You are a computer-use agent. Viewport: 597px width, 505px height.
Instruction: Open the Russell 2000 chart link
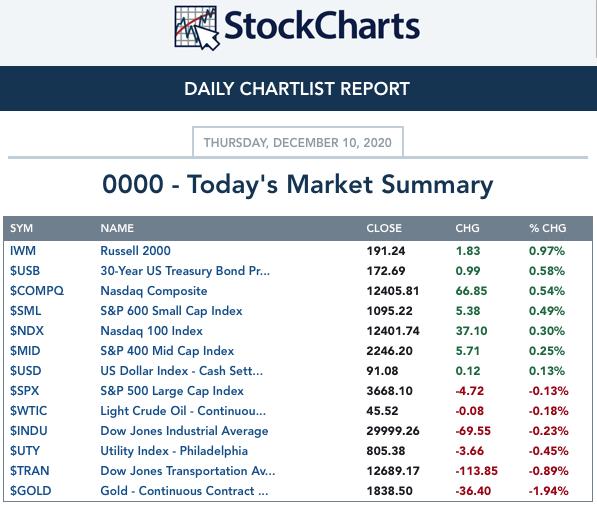coord(135,251)
